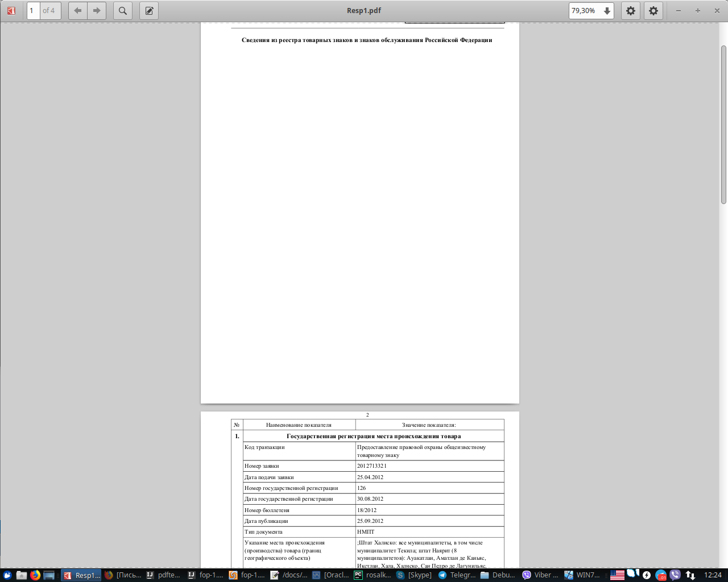Viewport: 728px width, 582px height.
Task: Click the document heading 'Сведения из реестра товарных знаков'
Action: click(x=367, y=40)
